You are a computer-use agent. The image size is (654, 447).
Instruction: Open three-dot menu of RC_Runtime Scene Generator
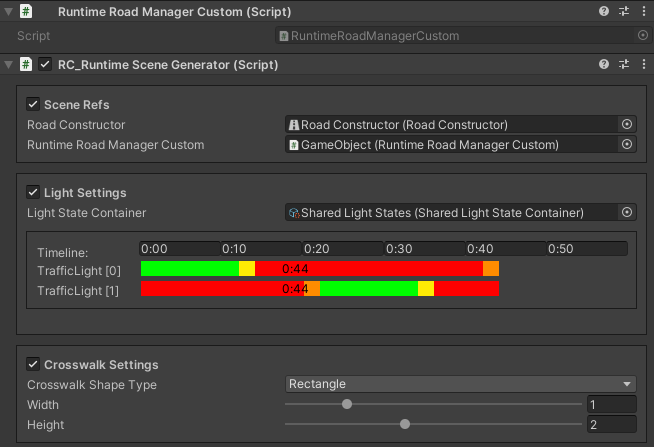click(x=644, y=64)
